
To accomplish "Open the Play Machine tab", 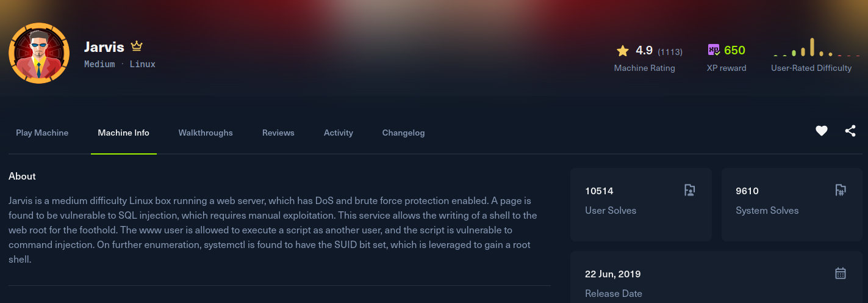I will tap(42, 133).
